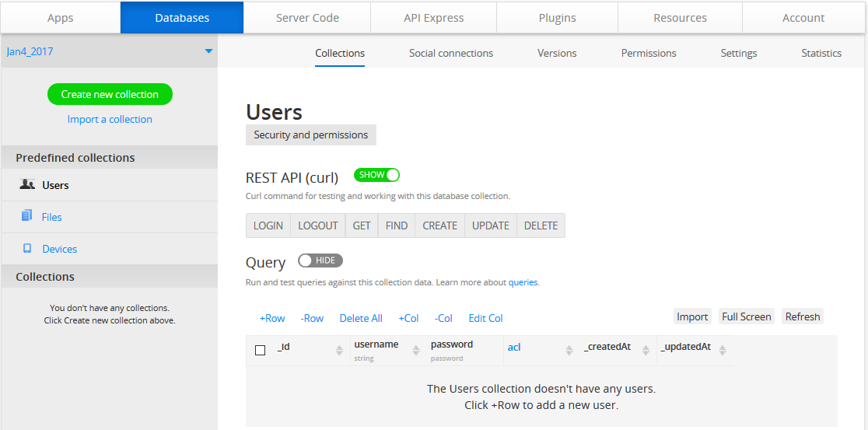Screen dimensions: 868x430
Task: Show the DELETE curl command
Action: pyautogui.click(x=541, y=225)
